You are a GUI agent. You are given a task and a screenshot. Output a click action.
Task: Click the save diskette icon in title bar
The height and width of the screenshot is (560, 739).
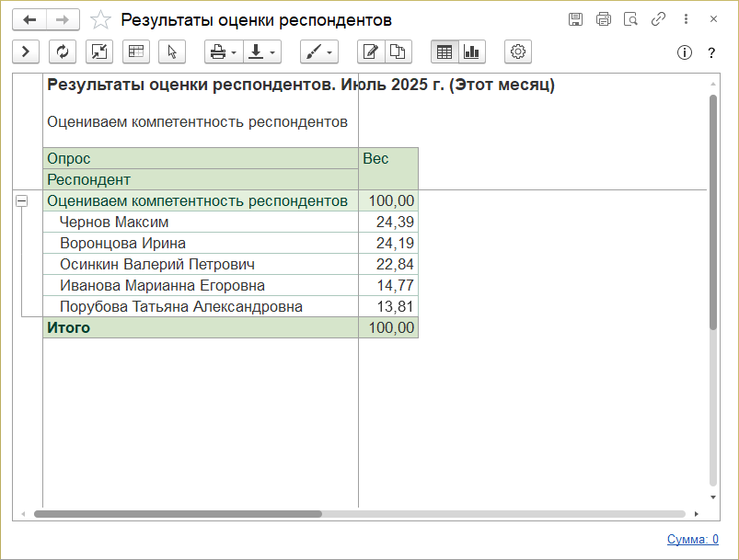tap(576, 19)
